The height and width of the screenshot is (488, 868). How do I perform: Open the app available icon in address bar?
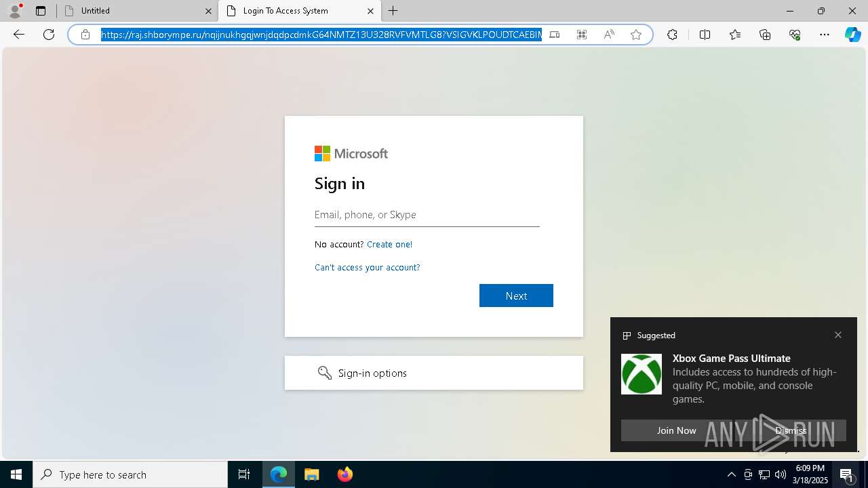(x=555, y=35)
